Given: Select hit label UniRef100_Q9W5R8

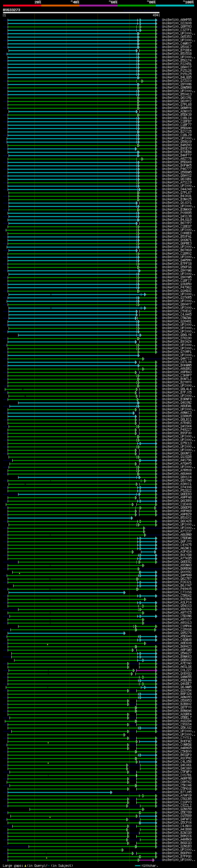Looking at the screenshot, I should [x=177, y=88].
